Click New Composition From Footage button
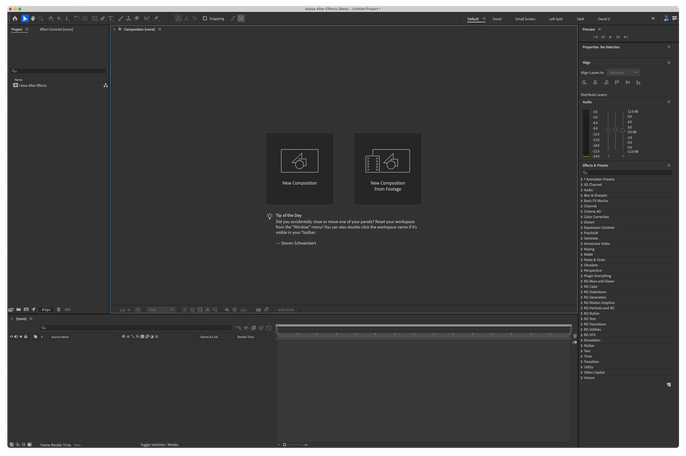Image resolution: width=686 pixels, height=456 pixels. (388, 168)
